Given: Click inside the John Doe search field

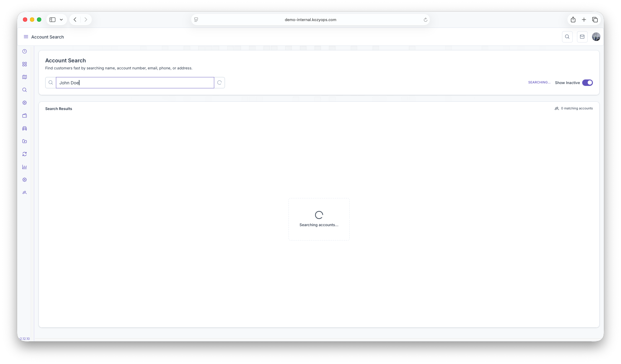Looking at the screenshot, I should coord(134,83).
